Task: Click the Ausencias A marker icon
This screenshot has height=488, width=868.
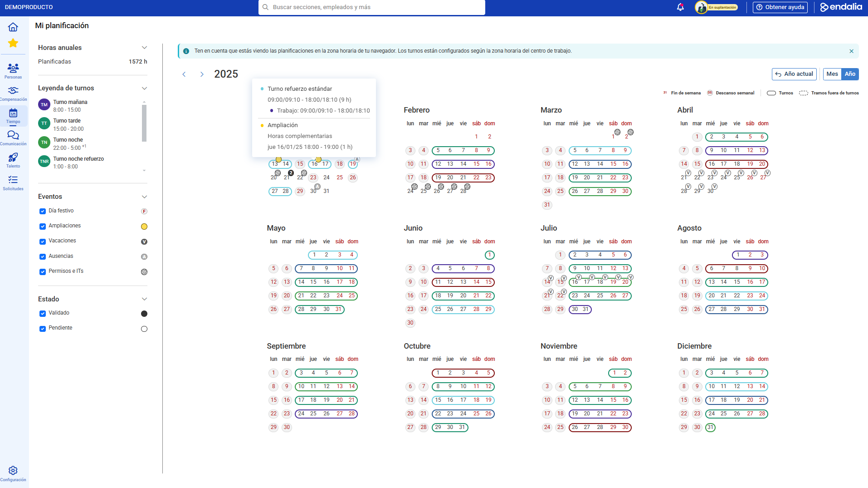Action: (x=144, y=257)
